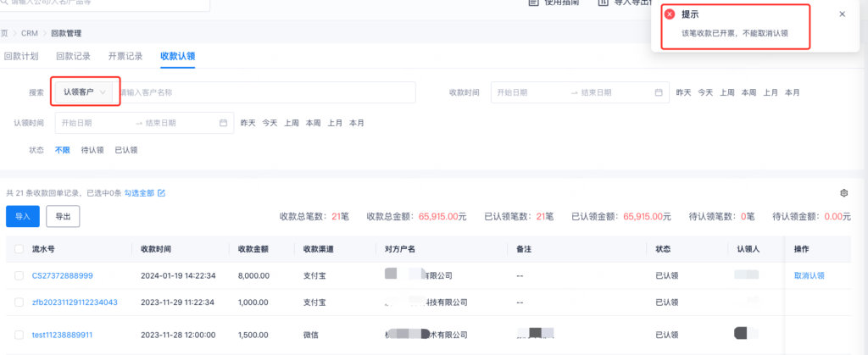Screen dimensions: 868x355
Task: Toggle the select-all checkbox in table header
Action: tap(19, 249)
